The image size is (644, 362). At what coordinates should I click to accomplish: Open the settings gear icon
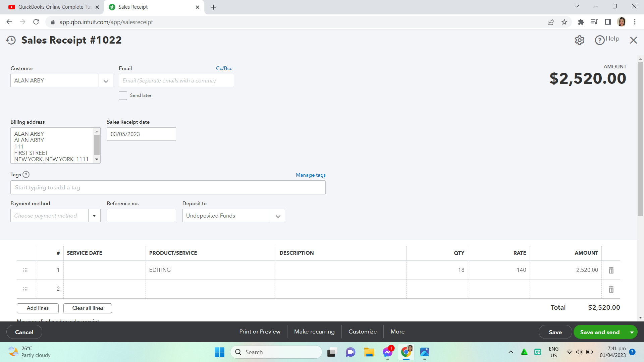[579, 40]
